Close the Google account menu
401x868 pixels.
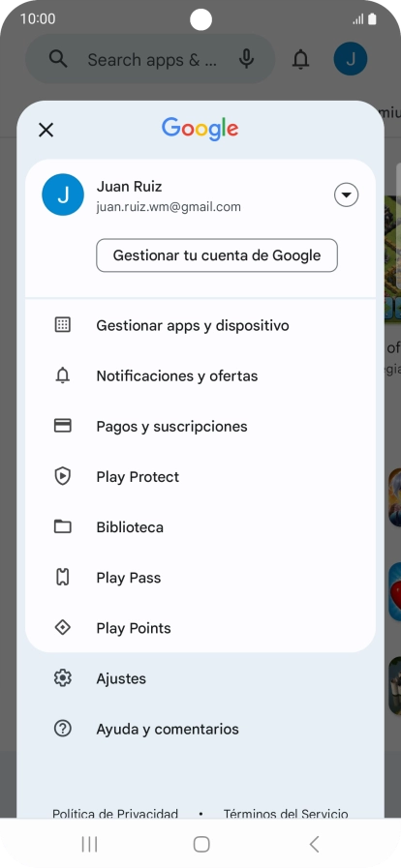click(x=46, y=130)
